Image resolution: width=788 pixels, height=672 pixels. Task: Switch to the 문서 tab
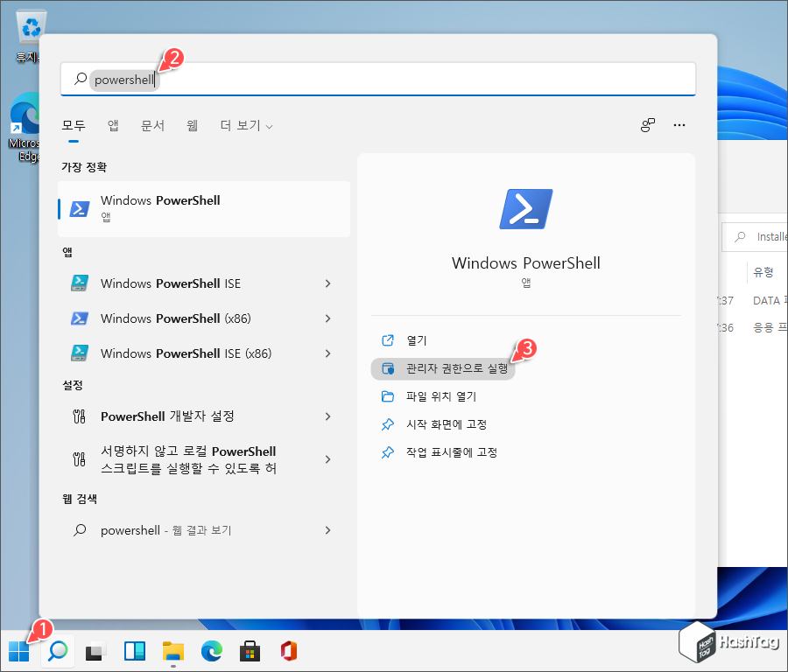coord(152,125)
